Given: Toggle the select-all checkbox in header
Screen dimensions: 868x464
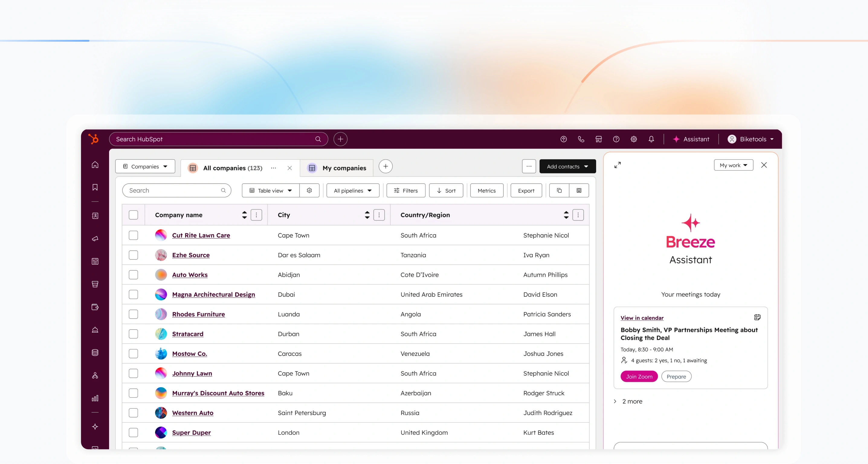Looking at the screenshot, I should pyautogui.click(x=134, y=215).
